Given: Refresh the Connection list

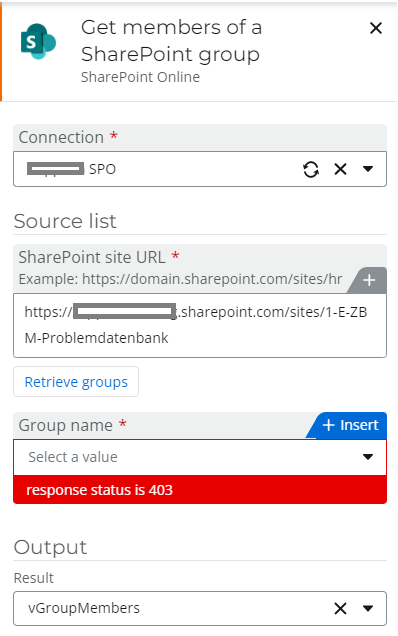Looking at the screenshot, I should click(x=311, y=169).
